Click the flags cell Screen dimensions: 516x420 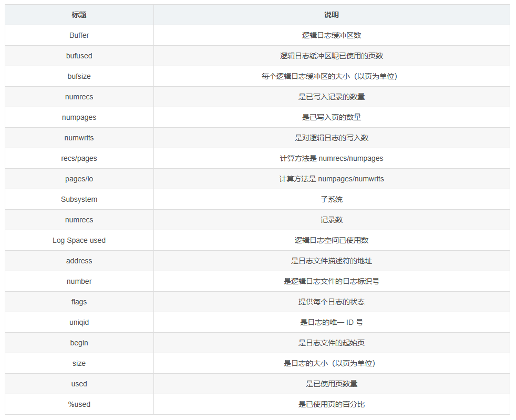79,302
